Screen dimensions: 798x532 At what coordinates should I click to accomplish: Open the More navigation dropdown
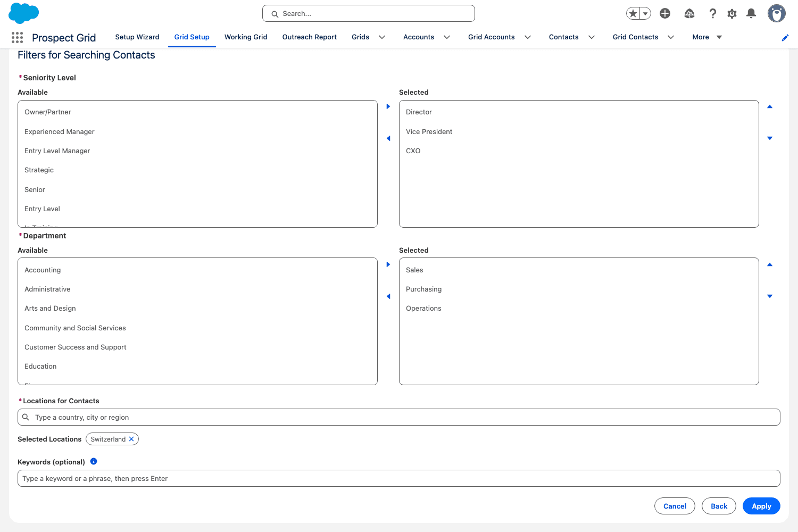[707, 37]
